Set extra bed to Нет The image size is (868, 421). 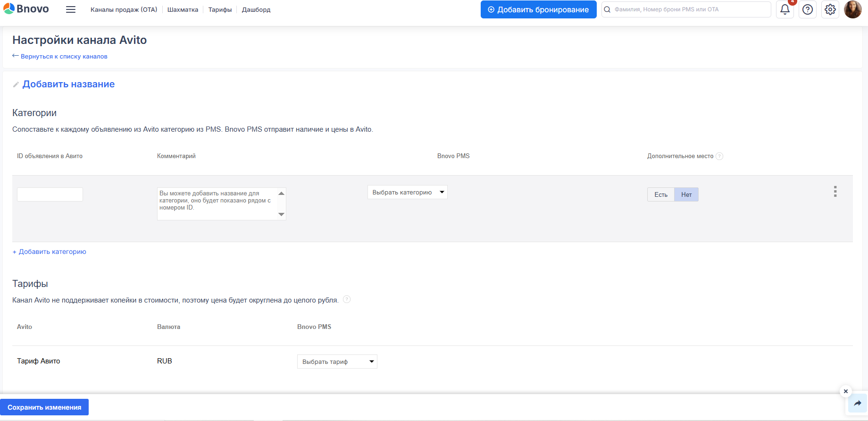686,194
